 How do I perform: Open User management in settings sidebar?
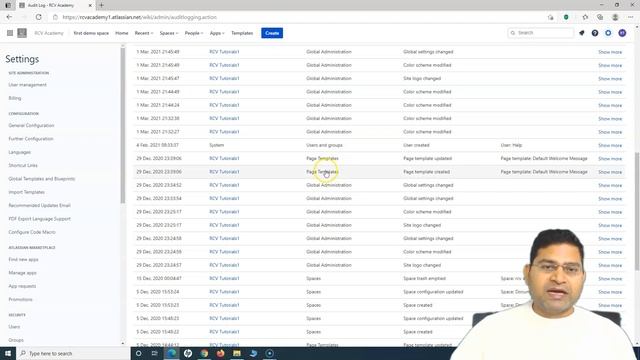(x=27, y=85)
